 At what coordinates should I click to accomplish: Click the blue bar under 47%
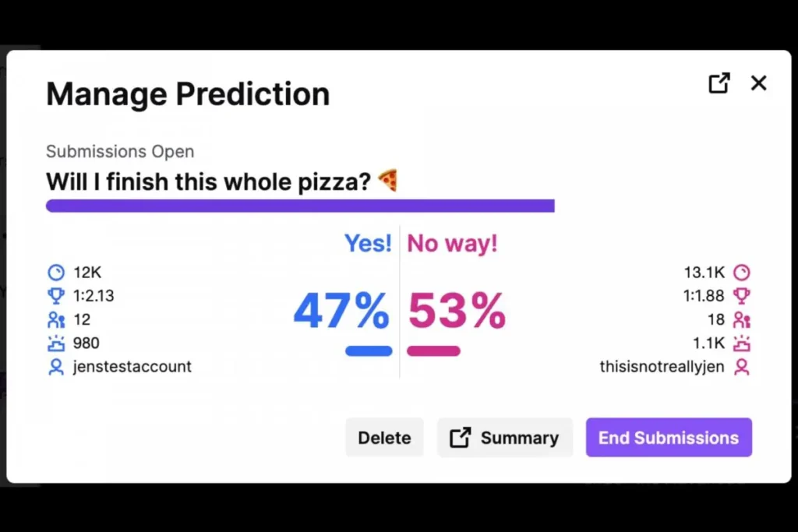369,351
